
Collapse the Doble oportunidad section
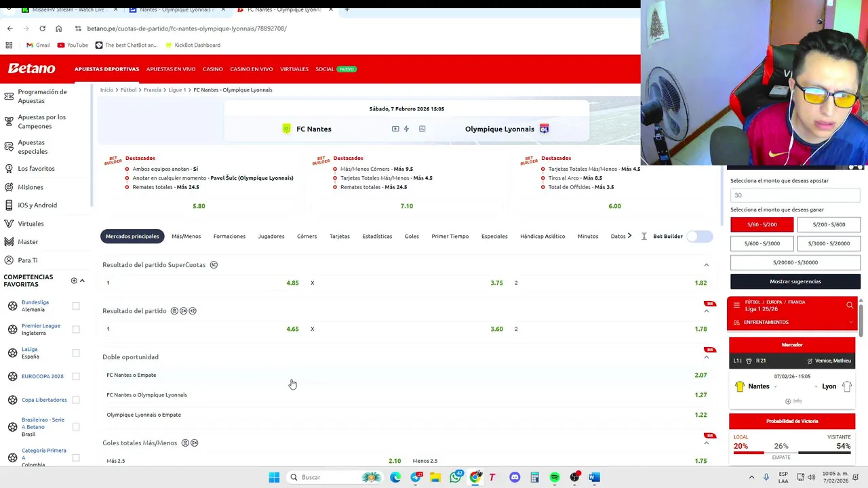coord(706,357)
